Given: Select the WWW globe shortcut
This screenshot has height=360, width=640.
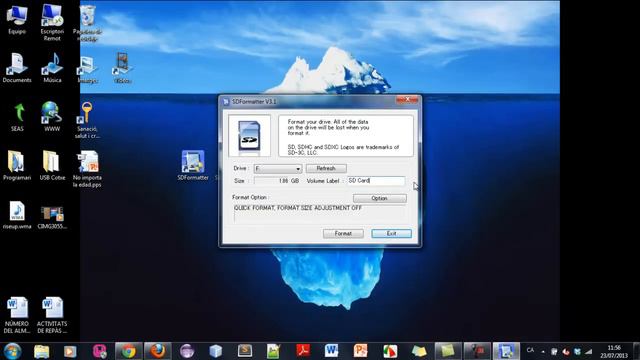Looking at the screenshot, I should pos(52,117).
